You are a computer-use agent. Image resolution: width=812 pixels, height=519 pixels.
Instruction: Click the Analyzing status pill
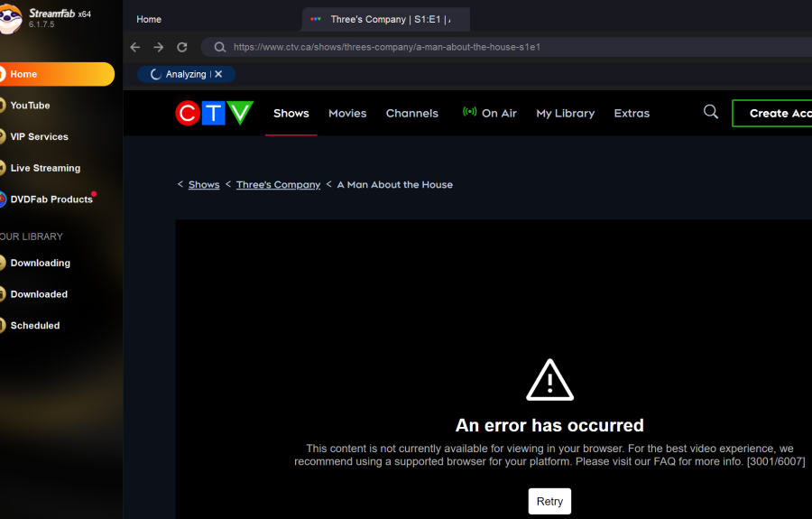tap(186, 74)
